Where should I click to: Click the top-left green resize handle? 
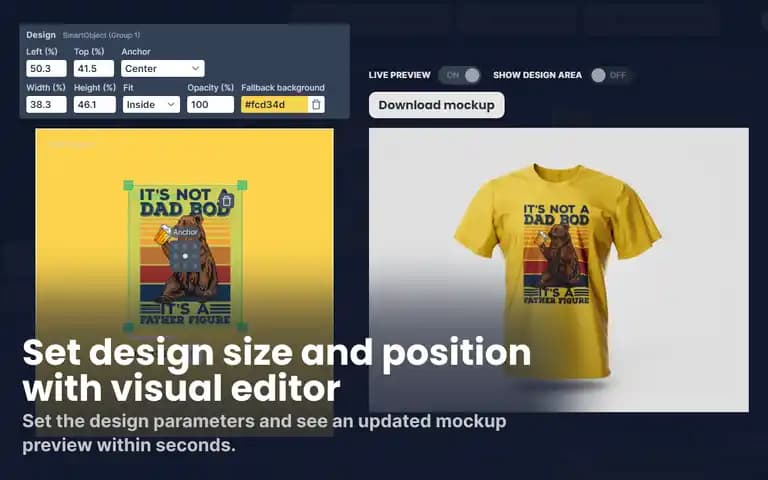pyautogui.click(x=128, y=185)
